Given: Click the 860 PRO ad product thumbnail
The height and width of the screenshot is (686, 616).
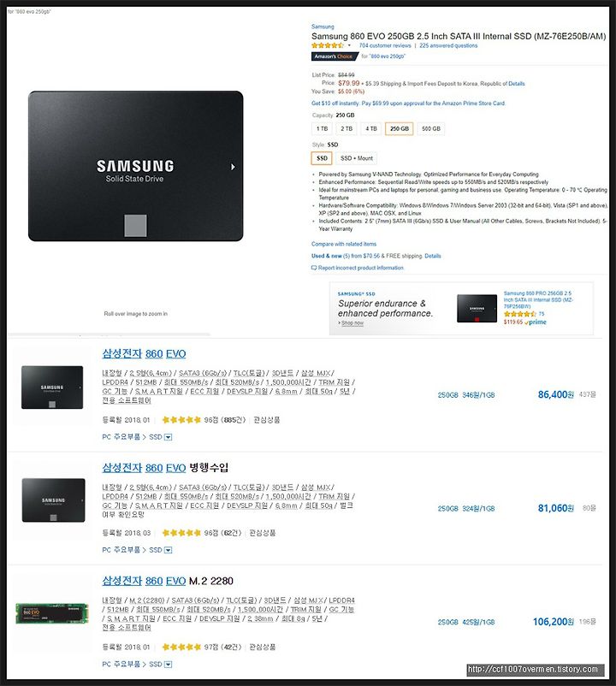Looking at the screenshot, I should pos(477,309).
